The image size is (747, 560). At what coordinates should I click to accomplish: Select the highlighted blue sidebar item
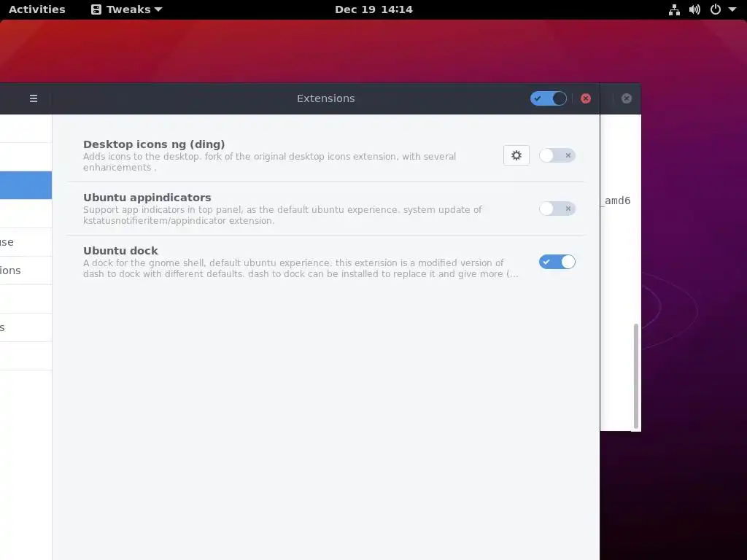26,185
